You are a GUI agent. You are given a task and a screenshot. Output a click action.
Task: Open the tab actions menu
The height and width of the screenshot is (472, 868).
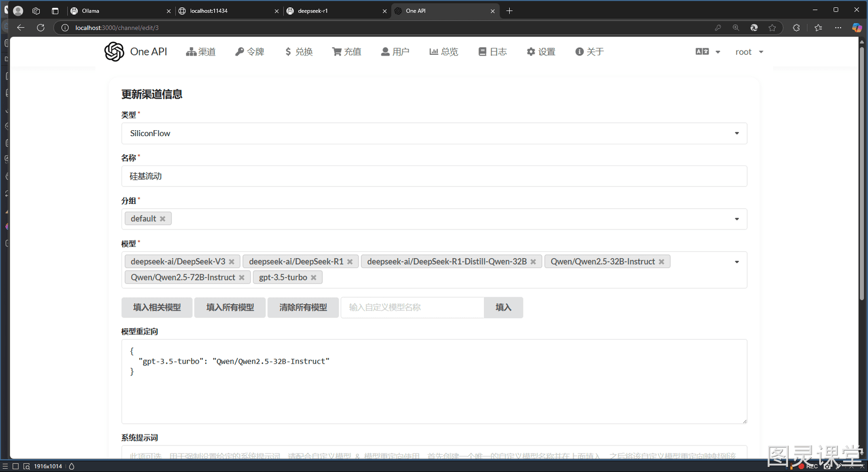[55, 11]
